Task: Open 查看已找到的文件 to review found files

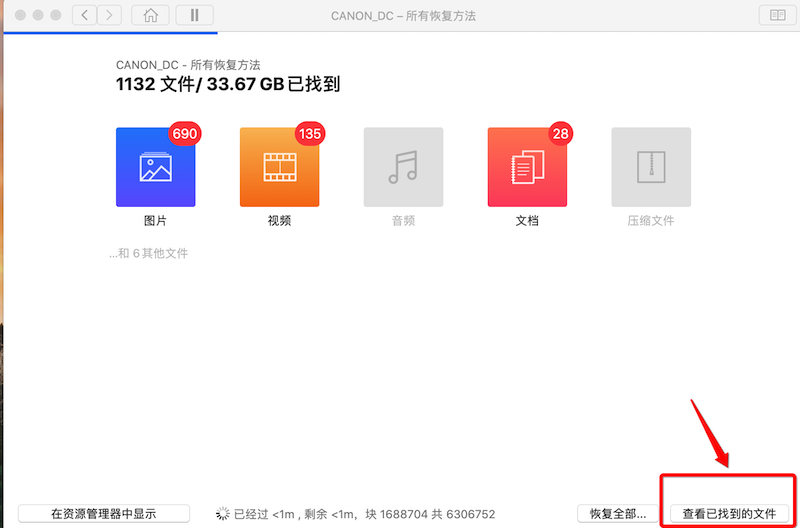Action: click(x=729, y=513)
